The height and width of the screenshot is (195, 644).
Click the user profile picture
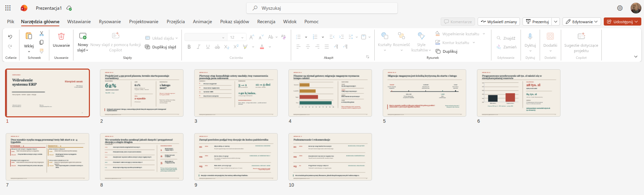(636, 8)
